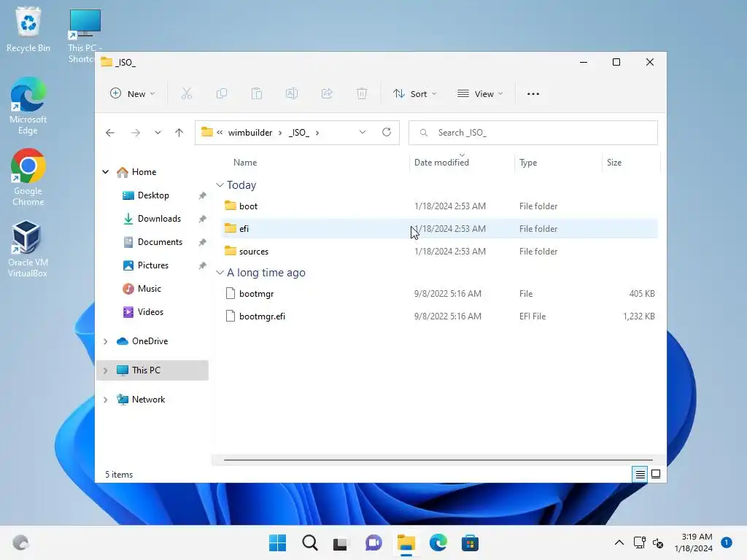Select the bootmgr file
This screenshot has width=747, height=560.
[x=439, y=294]
